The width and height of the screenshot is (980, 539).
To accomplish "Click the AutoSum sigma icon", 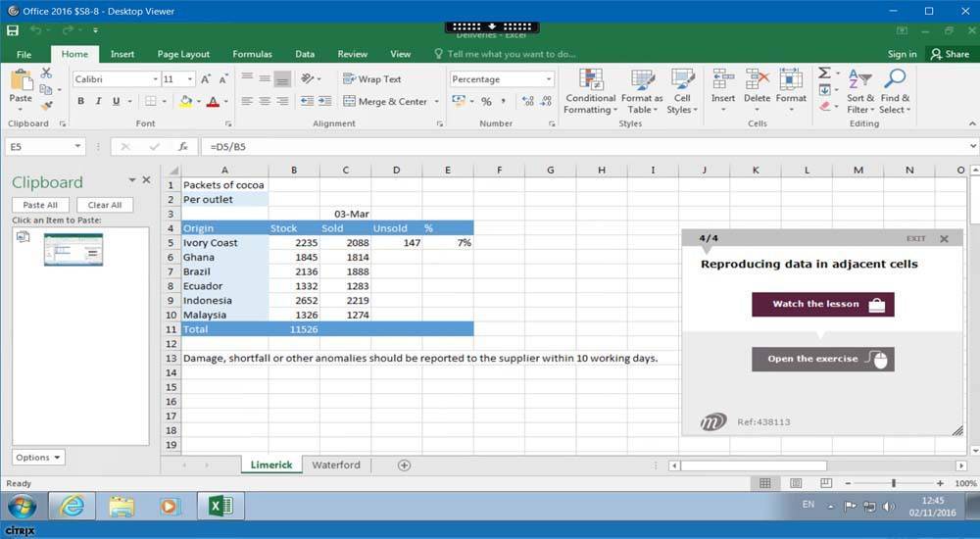I will (x=824, y=73).
